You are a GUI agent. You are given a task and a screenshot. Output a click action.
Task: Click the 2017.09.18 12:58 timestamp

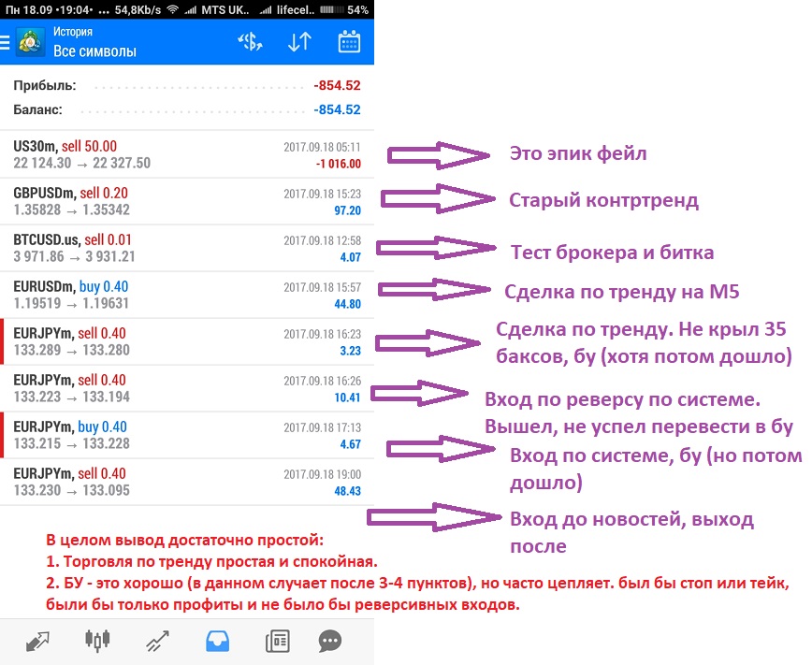point(322,240)
